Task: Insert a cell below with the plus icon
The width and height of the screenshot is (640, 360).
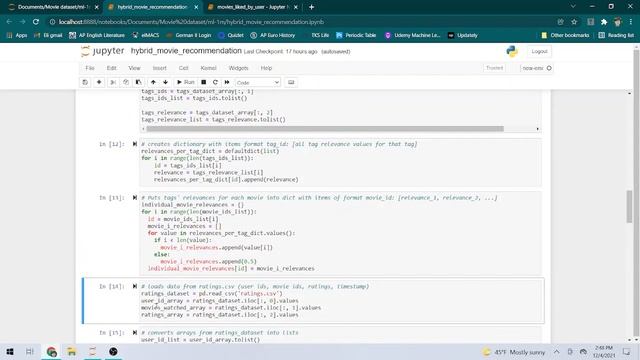Action: (99, 82)
